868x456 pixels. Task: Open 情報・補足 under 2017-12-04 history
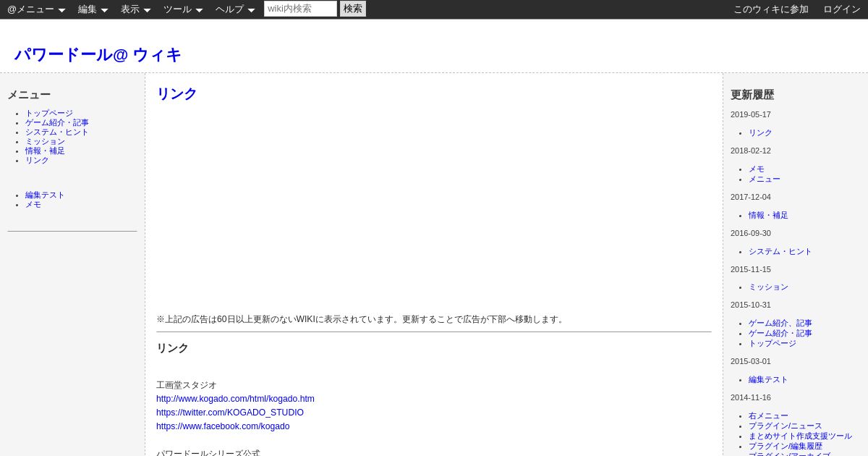click(768, 216)
